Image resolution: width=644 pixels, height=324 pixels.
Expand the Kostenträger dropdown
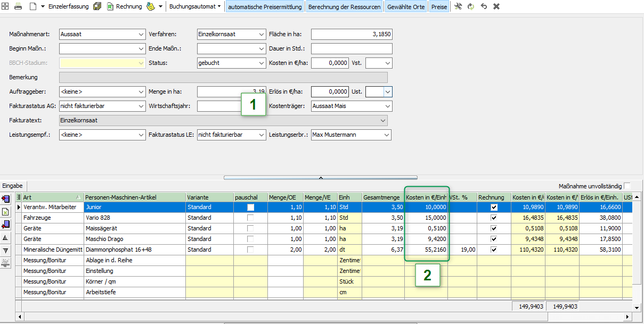tap(387, 106)
